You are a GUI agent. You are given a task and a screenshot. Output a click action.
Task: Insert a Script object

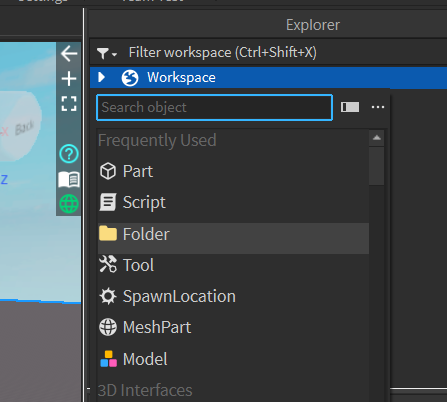pyautogui.click(x=233, y=202)
